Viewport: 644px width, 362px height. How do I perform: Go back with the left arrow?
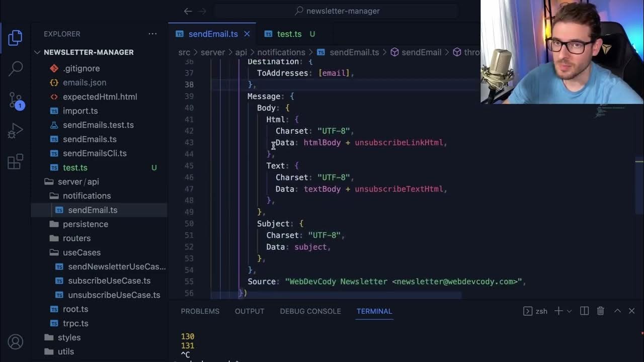(x=188, y=11)
